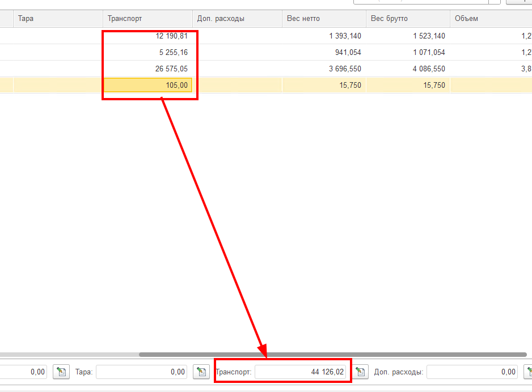Select gross weight cell 1 071,054
The width and height of the screenshot is (532, 392).
(408, 52)
